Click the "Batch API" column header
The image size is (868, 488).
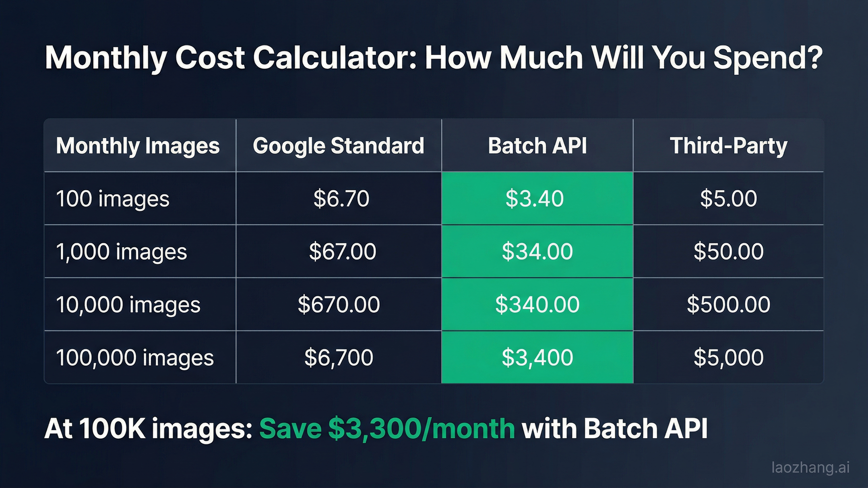click(537, 146)
